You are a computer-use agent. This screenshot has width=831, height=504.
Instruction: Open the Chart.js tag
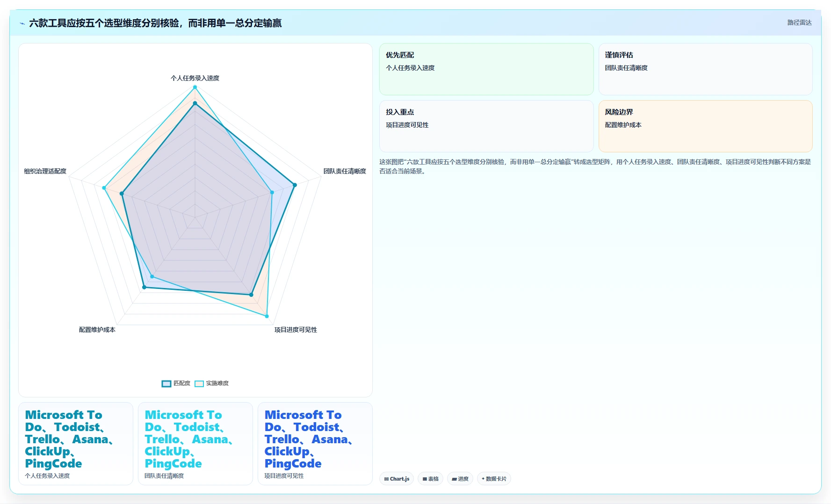[x=397, y=479]
